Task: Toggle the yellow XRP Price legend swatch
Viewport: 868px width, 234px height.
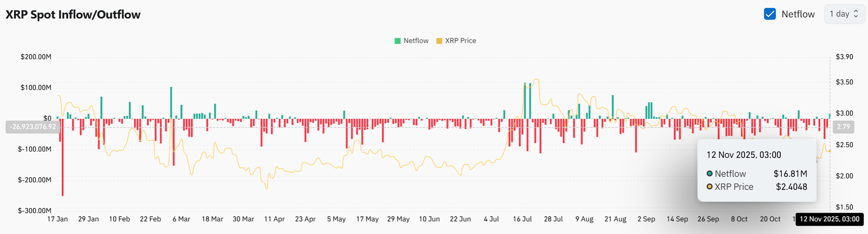Action: (x=439, y=41)
